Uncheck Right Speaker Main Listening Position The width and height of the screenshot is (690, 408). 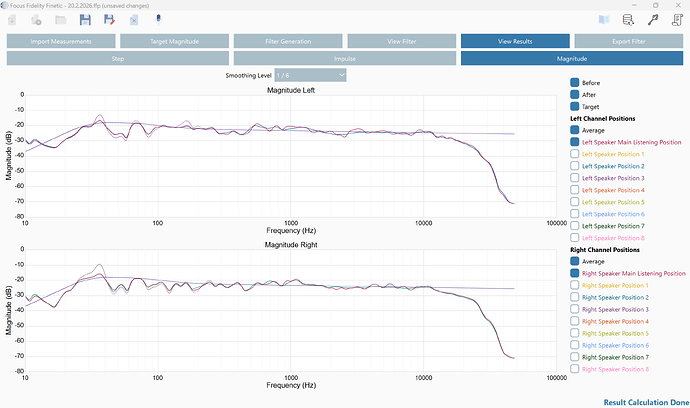point(575,273)
